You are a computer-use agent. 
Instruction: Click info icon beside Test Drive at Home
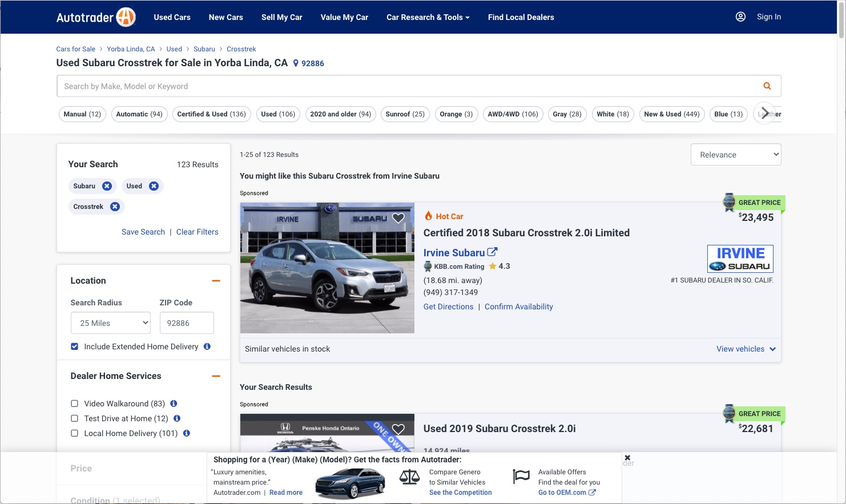[x=177, y=418]
